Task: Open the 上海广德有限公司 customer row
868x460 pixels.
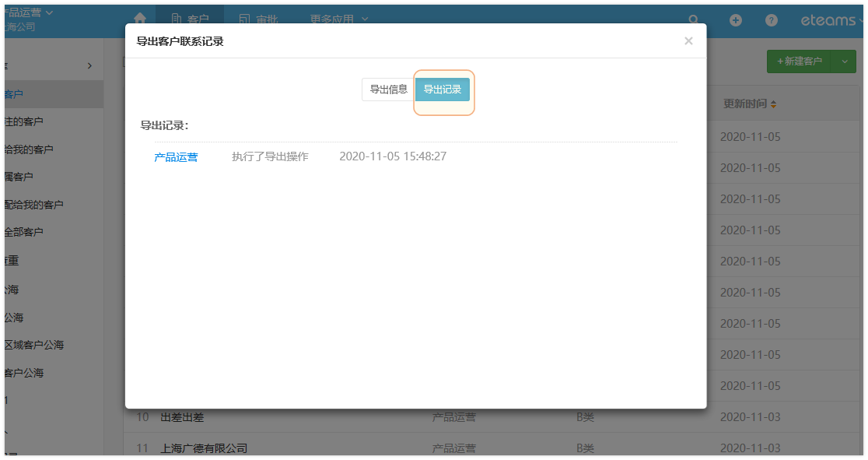Action: coord(204,448)
